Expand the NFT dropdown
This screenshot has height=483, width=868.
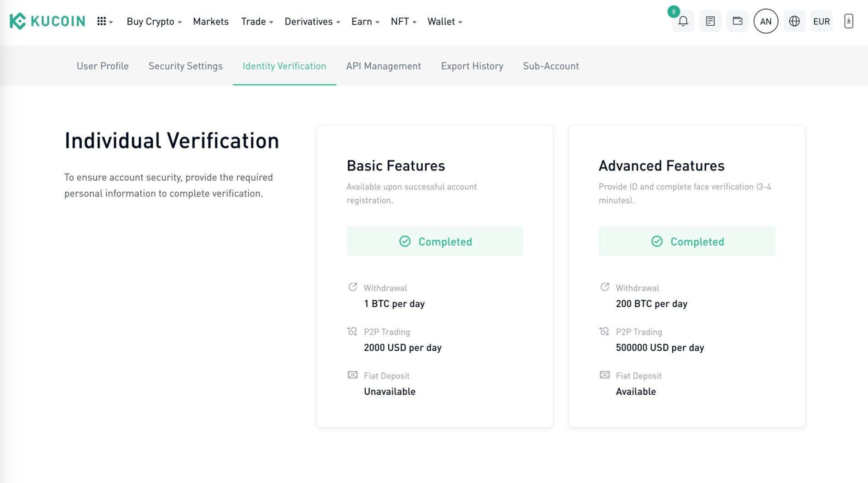401,21
